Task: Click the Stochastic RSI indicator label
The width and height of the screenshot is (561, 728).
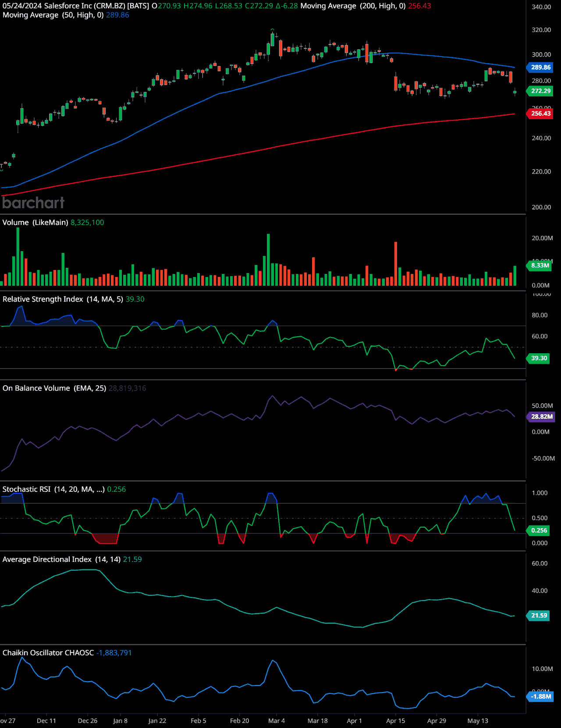Action: [x=53, y=490]
